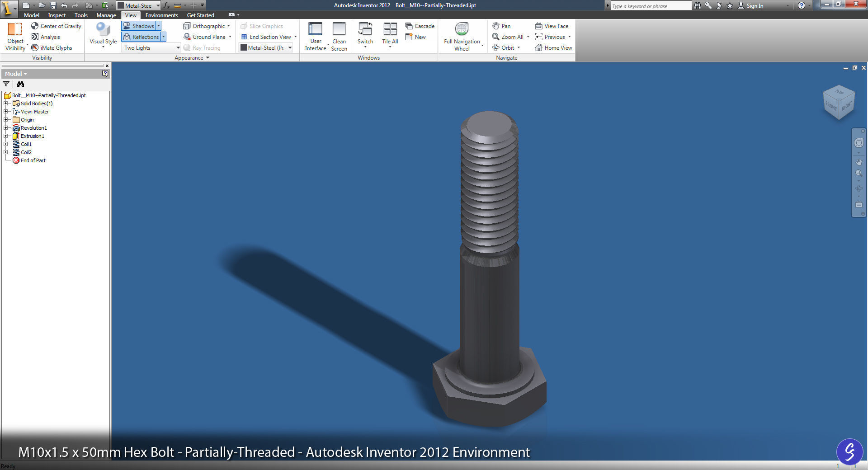Viewport: 868px width, 470px height.
Task: Expand the Coil2 feature node
Action: 6,152
